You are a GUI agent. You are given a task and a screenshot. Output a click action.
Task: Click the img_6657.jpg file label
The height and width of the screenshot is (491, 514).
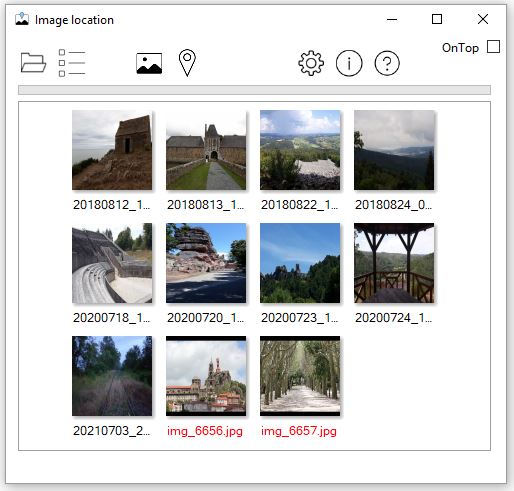pos(299,431)
